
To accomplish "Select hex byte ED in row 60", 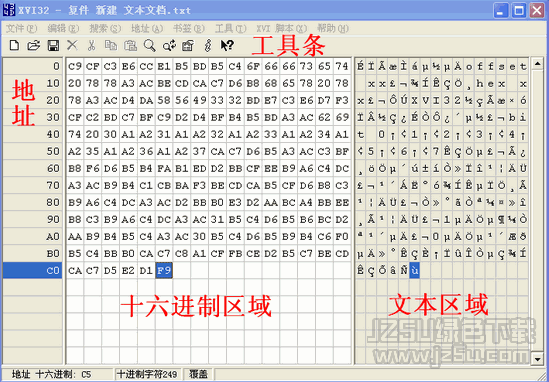I will pos(200,168).
